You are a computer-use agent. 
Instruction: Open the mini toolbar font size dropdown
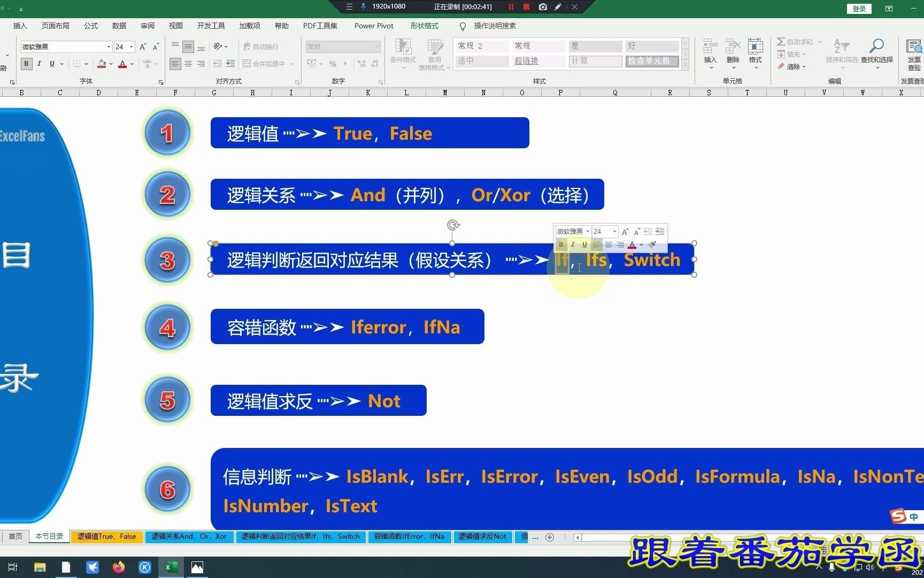[x=614, y=232]
